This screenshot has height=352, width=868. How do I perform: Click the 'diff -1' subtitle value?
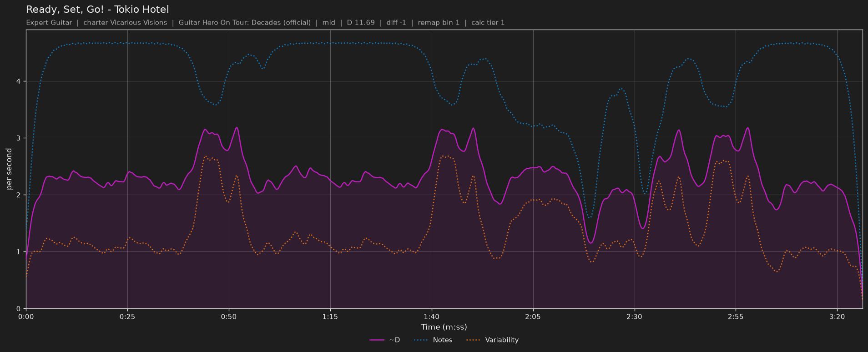(396, 23)
